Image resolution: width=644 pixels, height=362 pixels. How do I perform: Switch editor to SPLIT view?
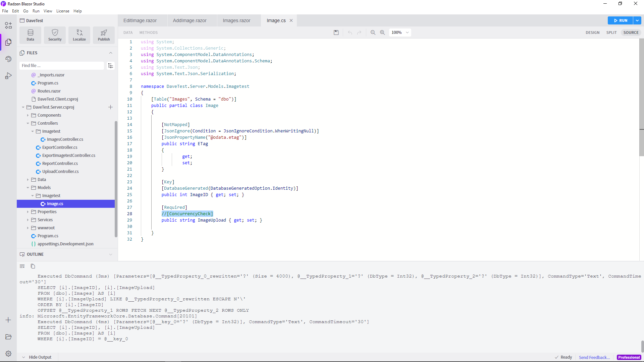(611, 33)
